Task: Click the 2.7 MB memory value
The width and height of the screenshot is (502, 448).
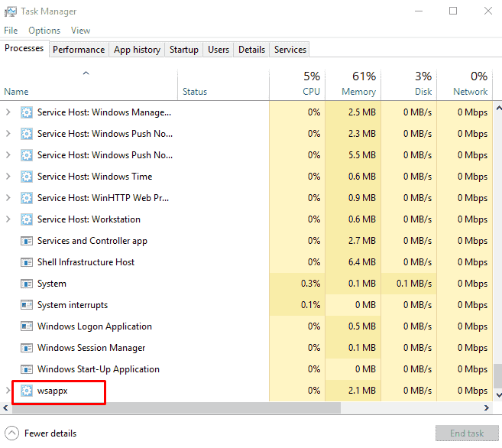Action: [x=362, y=241]
